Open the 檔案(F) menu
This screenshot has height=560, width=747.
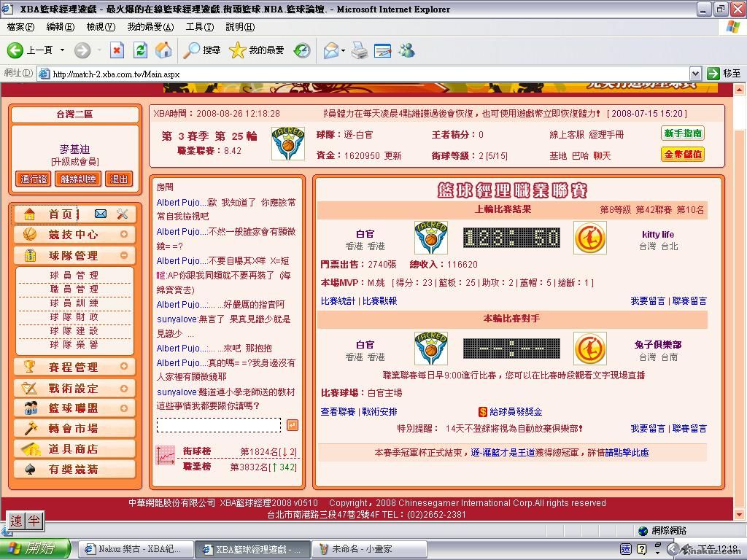point(20,27)
